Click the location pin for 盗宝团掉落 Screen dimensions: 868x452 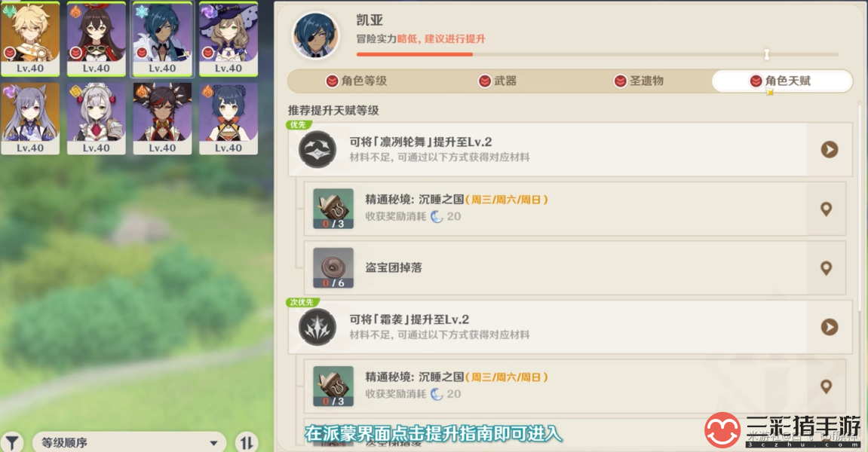826,268
